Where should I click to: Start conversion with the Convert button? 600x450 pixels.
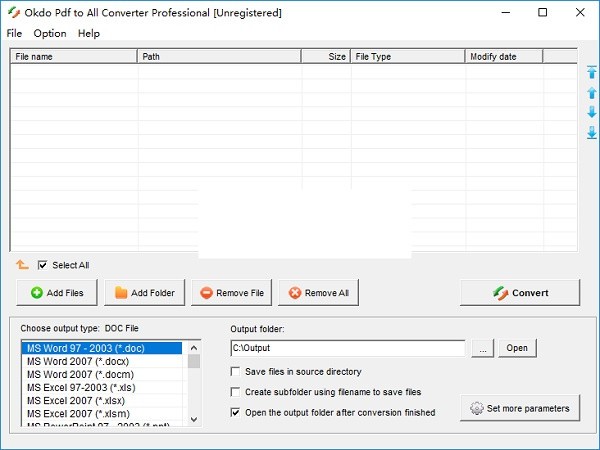(x=520, y=293)
